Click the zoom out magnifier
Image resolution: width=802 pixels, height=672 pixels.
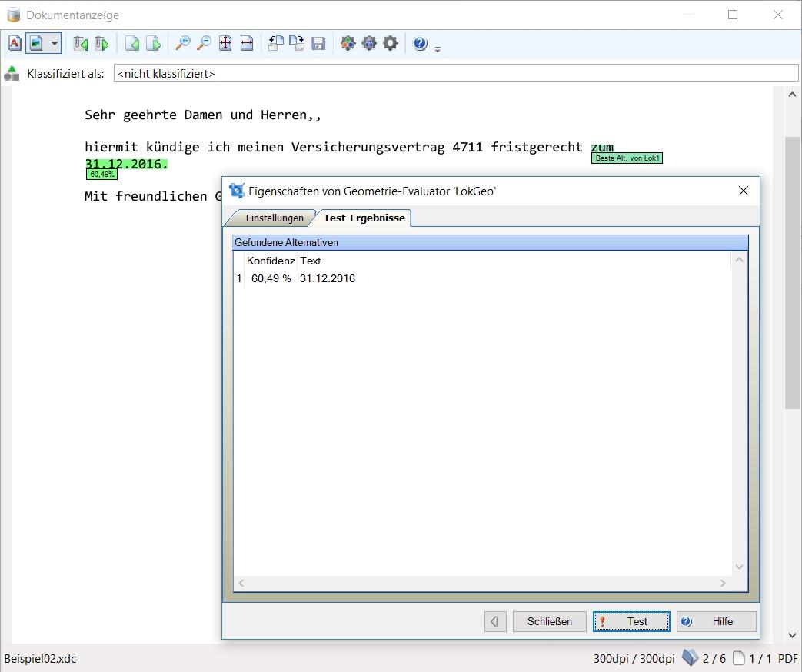[204, 44]
